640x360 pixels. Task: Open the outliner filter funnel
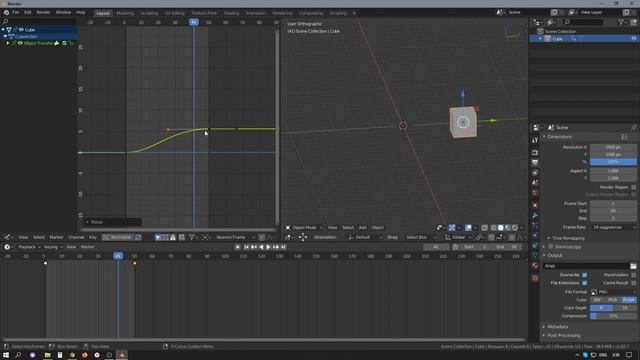[621, 22]
